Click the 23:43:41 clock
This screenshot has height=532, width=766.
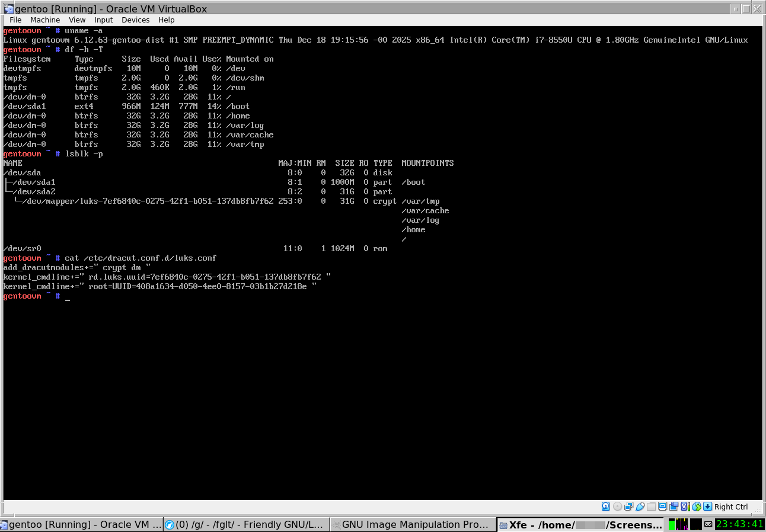point(740,524)
